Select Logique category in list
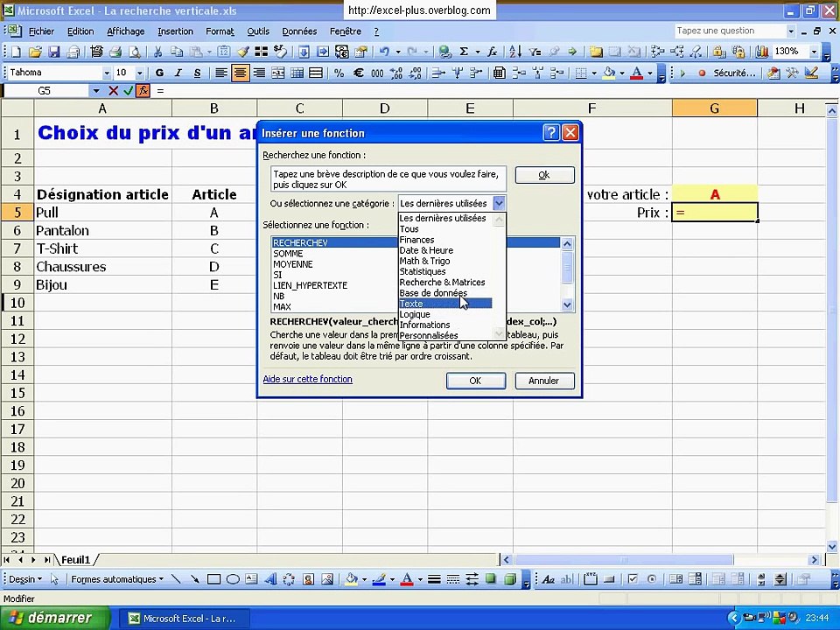Screen dimensions: 840x630 click(x=445, y=314)
